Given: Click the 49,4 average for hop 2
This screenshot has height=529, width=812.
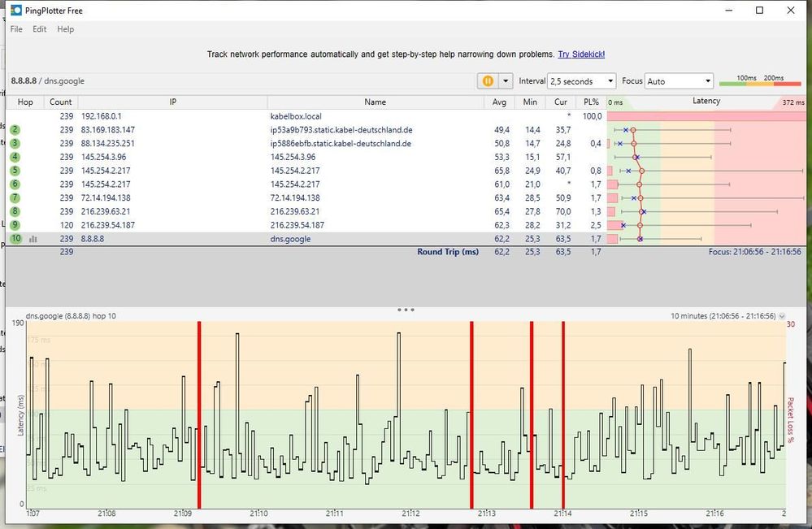Looking at the screenshot, I should (502, 130).
